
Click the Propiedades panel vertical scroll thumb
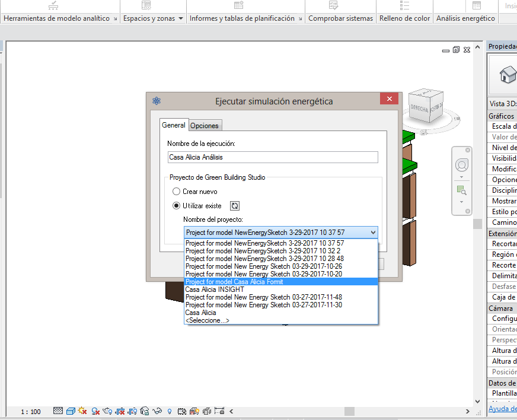(477, 224)
